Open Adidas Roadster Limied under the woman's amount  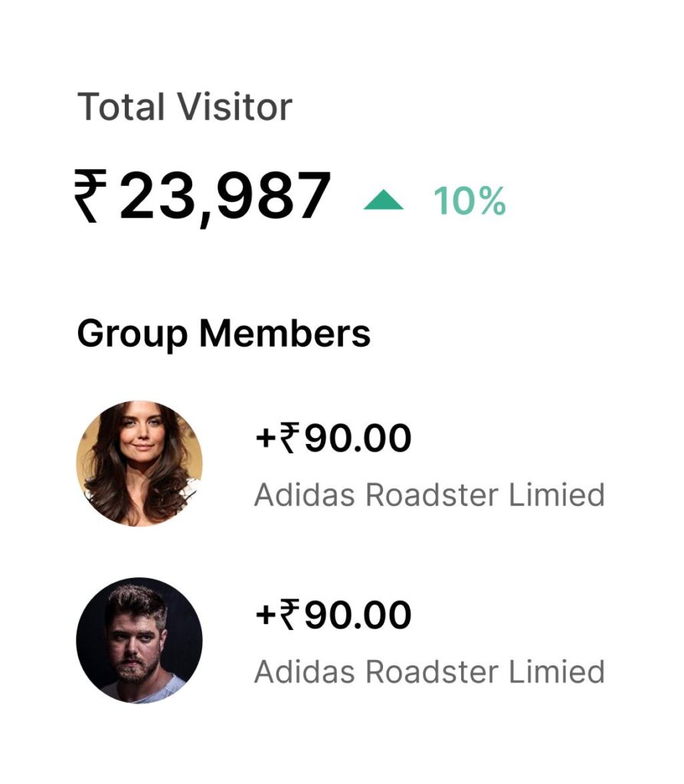(429, 495)
